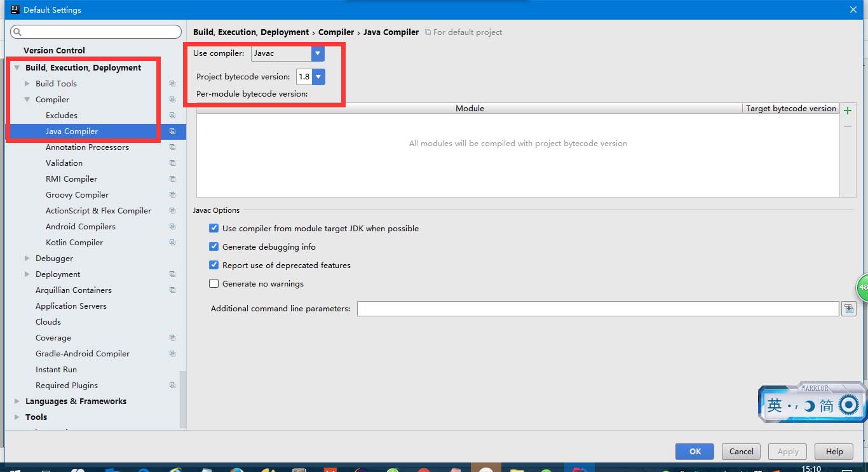
Task: Click the settings tree vertical scrollbar
Action: [x=183, y=400]
